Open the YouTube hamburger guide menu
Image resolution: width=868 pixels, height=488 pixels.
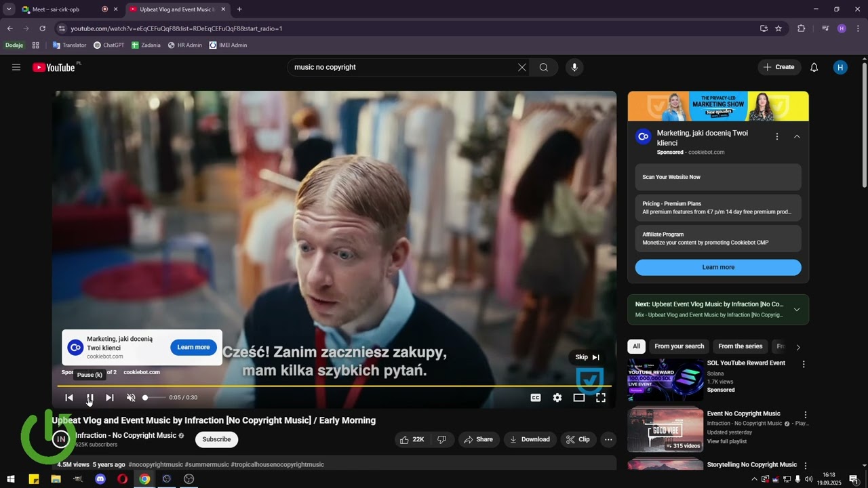(x=16, y=67)
